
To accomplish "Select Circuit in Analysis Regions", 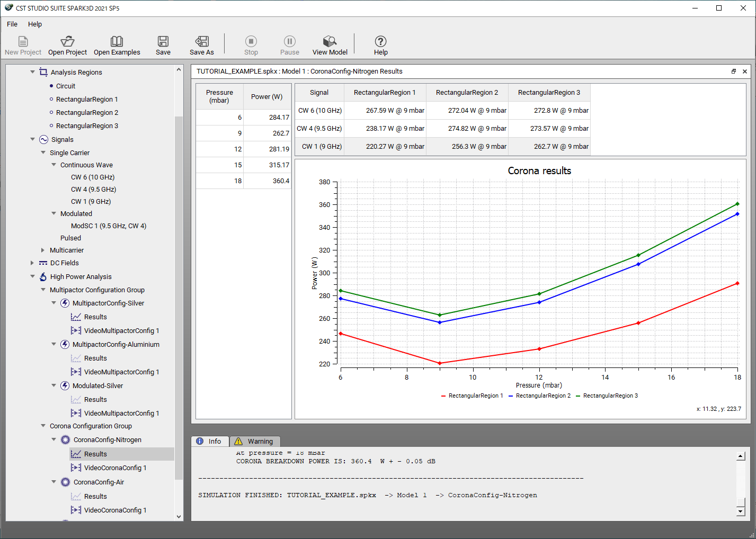I will point(66,86).
